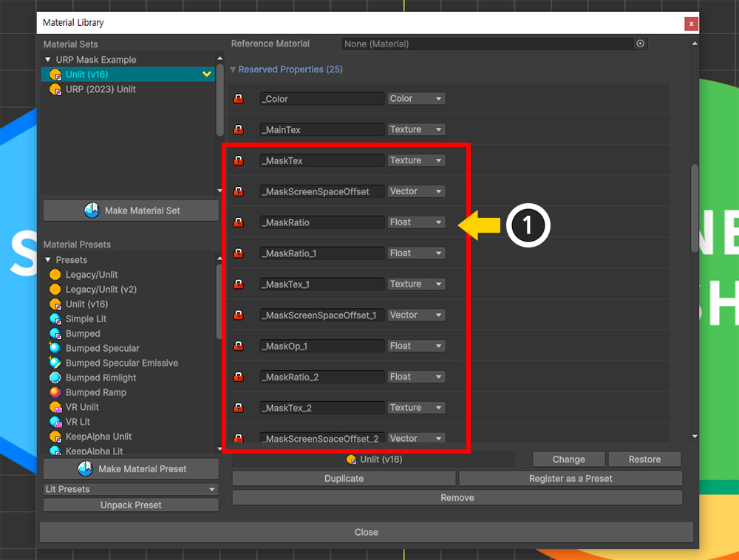The height and width of the screenshot is (560, 739).
Task: Open the Float dropdown for _MaskOp_1
Action: pyautogui.click(x=416, y=346)
